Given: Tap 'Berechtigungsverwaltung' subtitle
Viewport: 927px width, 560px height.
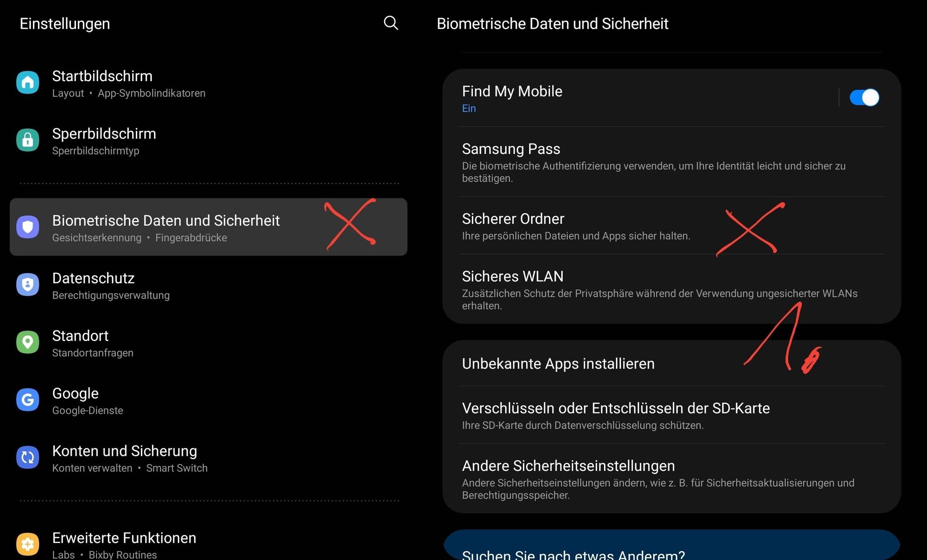Looking at the screenshot, I should pyautogui.click(x=111, y=295).
